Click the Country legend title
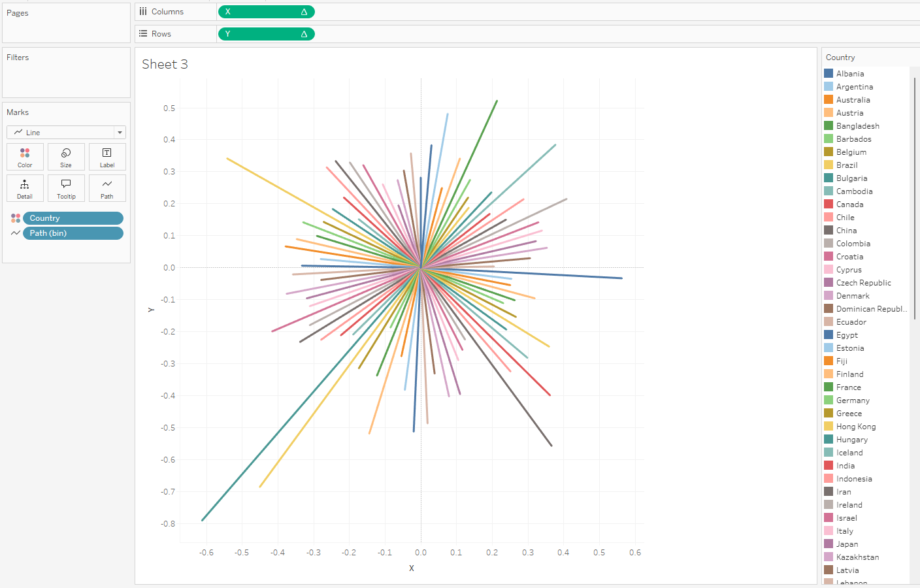The image size is (920, 588). pyautogui.click(x=840, y=57)
